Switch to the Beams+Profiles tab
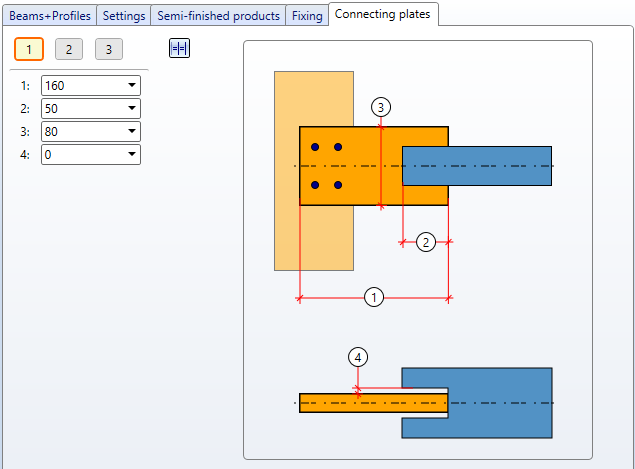This screenshot has height=469, width=635. pos(50,16)
